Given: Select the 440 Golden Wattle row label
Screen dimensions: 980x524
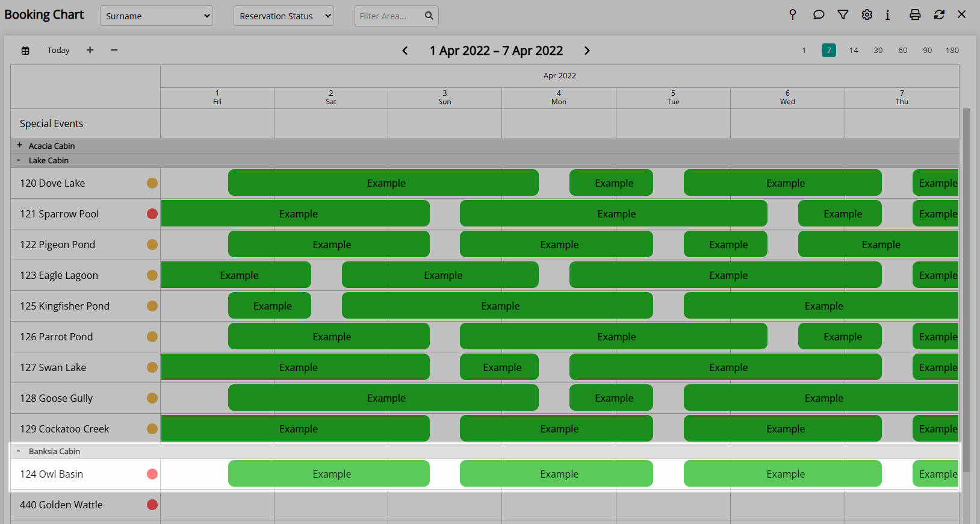Looking at the screenshot, I should (x=61, y=505).
